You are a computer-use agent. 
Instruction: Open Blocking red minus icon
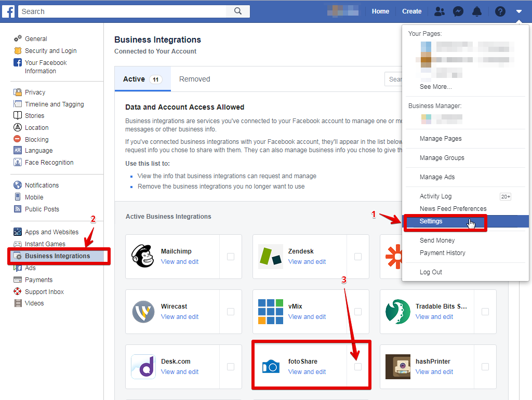pyautogui.click(x=17, y=139)
